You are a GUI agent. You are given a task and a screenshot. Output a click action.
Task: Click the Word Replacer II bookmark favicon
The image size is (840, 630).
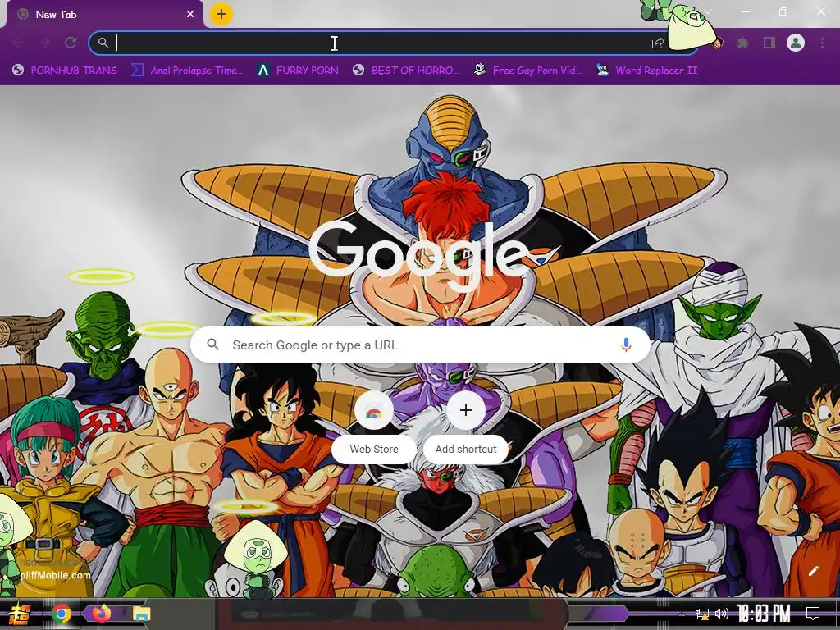pyautogui.click(x=602, y=70)
